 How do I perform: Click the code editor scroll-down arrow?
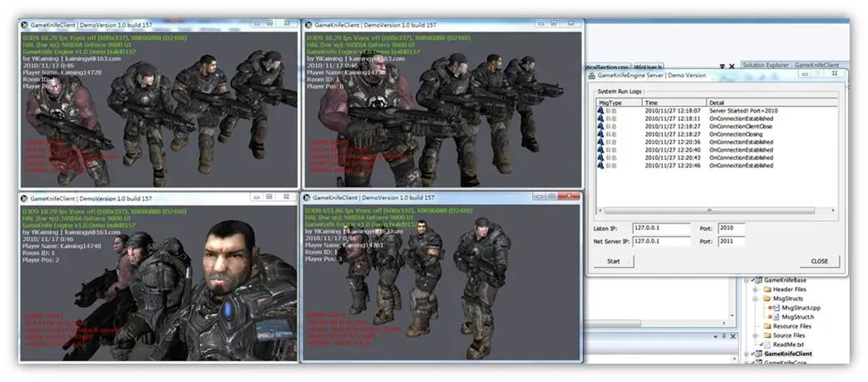(733, 315)
